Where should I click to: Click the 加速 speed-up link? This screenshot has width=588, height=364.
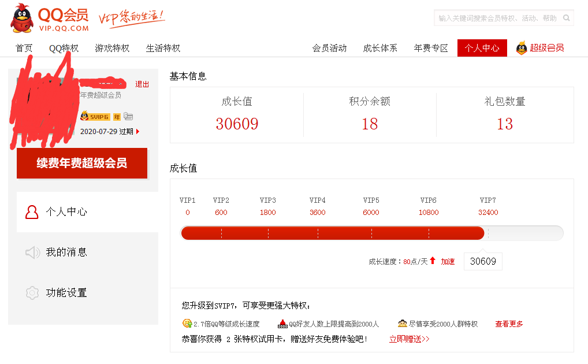pyautogui.click(x=448, y=262)
